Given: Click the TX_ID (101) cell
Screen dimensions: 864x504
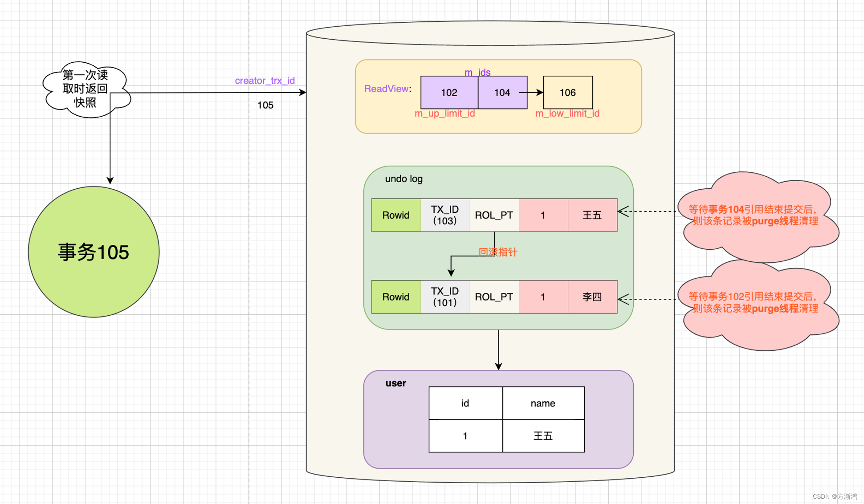Looking at the screenshot, I should [x=445, y=297].
